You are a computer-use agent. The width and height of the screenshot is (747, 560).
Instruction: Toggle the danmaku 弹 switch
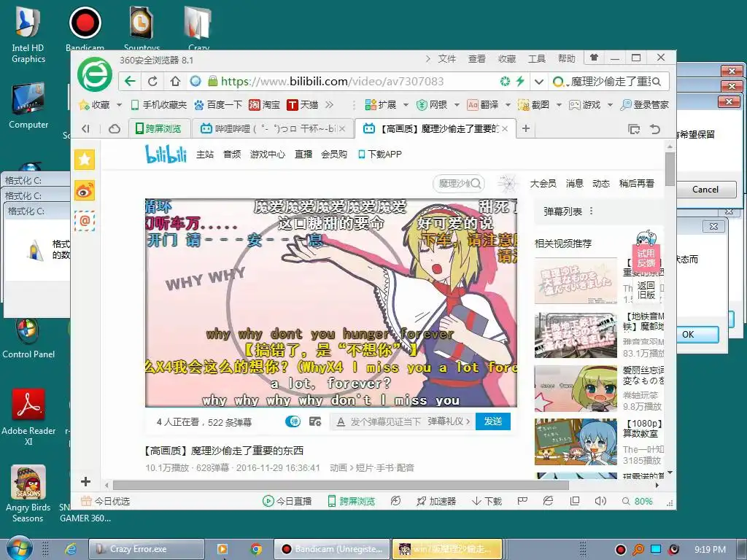click(293, 421)
